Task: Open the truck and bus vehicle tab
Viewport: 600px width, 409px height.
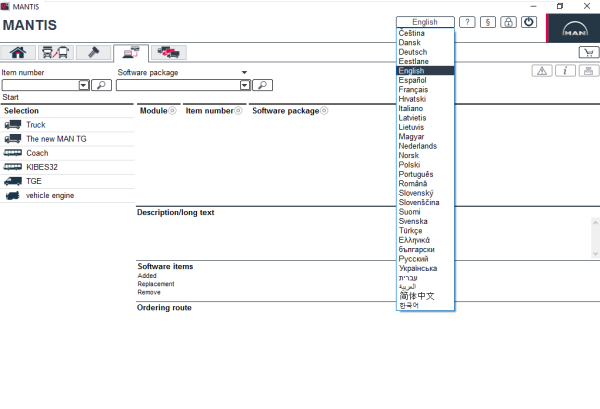Action: 55,52
